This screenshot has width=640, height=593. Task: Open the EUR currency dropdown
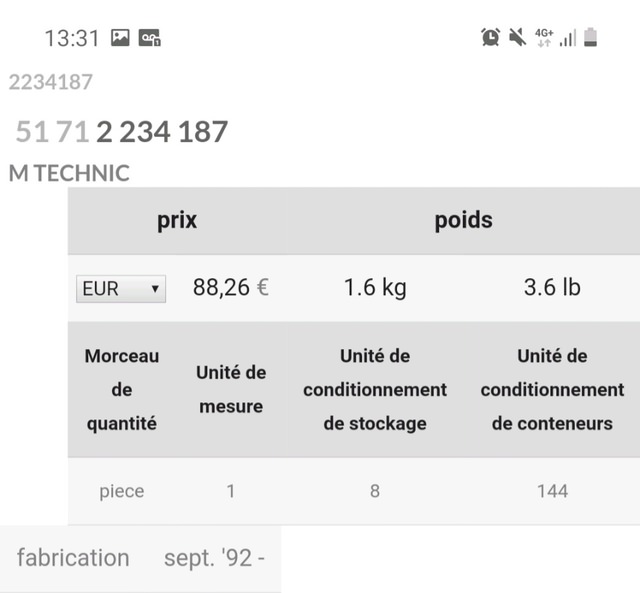(x=121, y=289)
